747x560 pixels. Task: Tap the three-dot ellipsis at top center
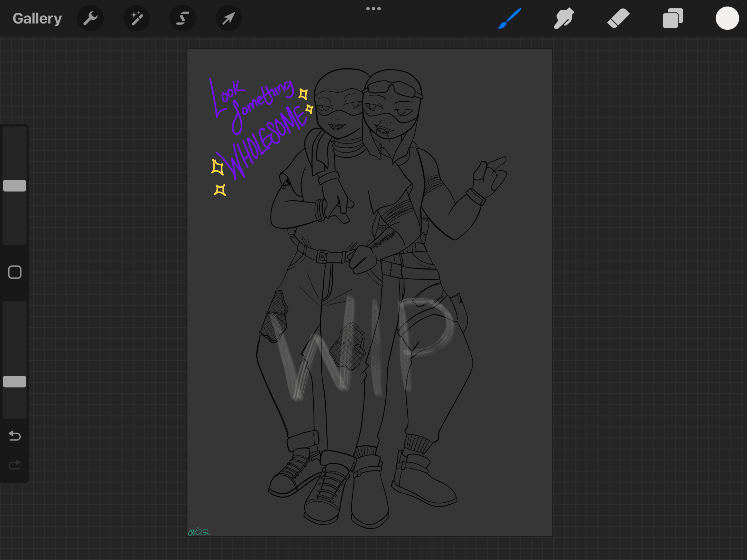click(373, 9)
